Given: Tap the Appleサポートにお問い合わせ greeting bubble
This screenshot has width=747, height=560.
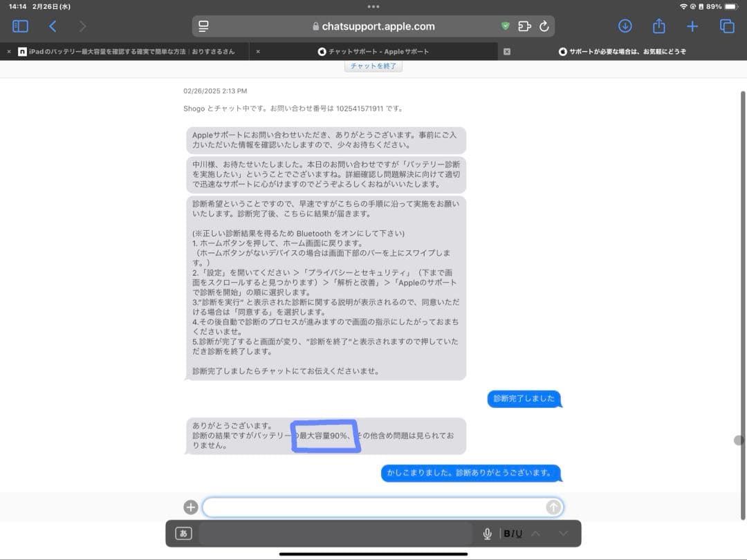Looking at the screenshot, I should point(326,140).
